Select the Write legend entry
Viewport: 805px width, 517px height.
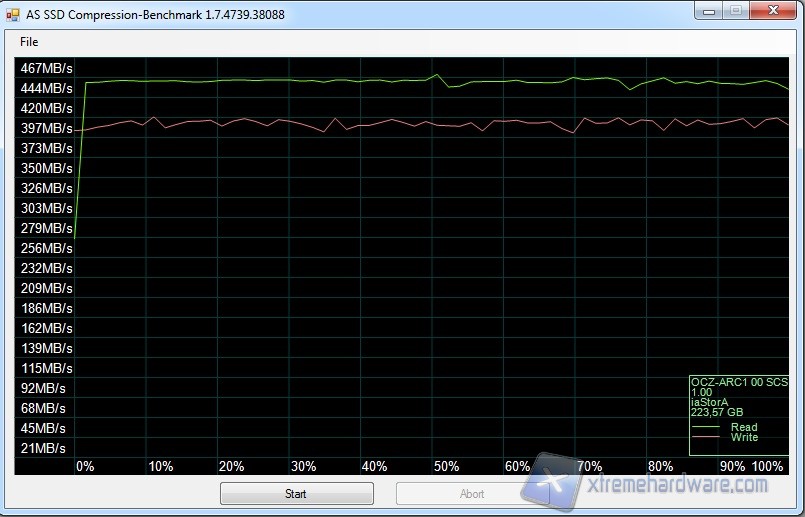(744, 437)
